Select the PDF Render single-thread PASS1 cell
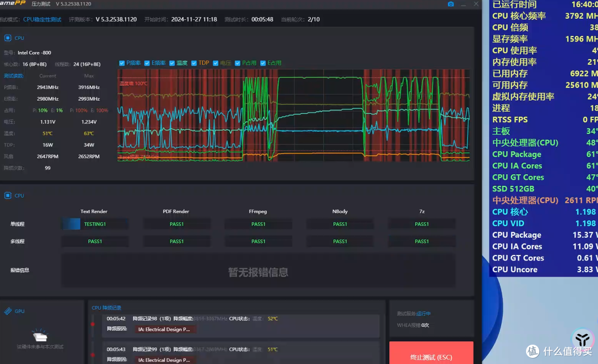Viewport: 598px width, 364px height. 177,224
